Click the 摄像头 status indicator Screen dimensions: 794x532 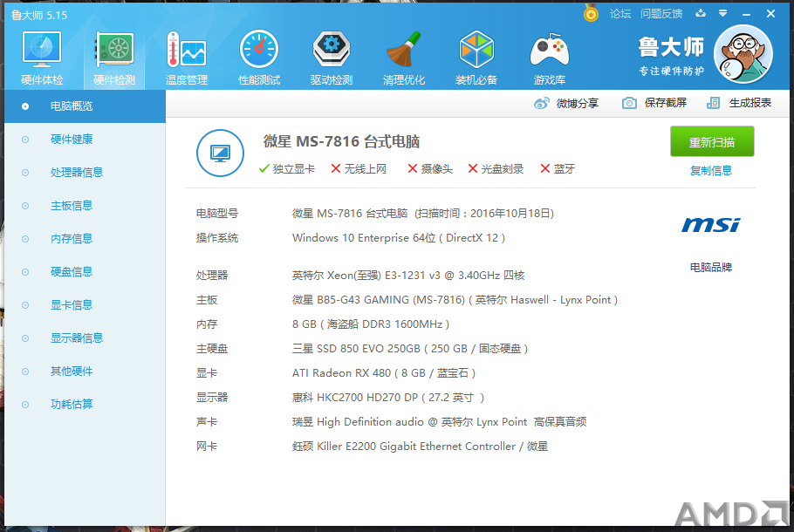(430, 168)
